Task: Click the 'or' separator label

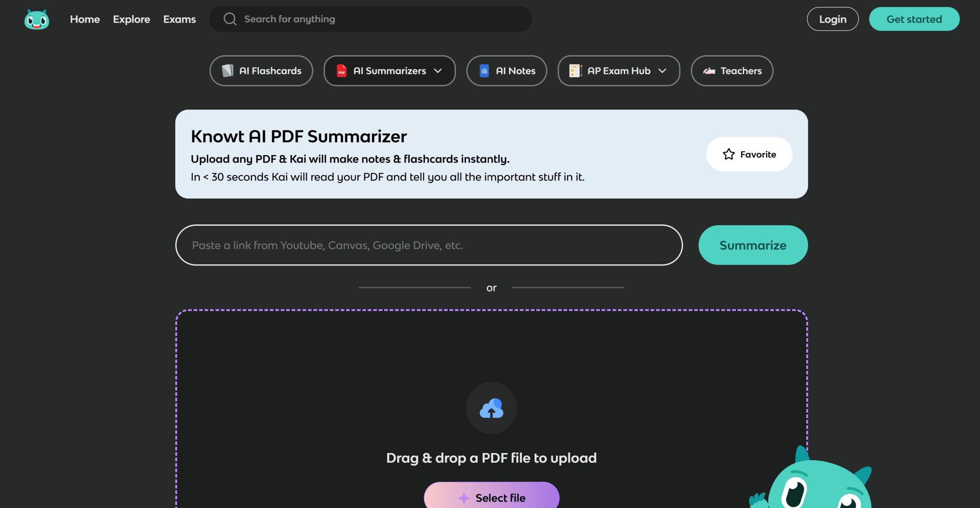Action: 492,288
